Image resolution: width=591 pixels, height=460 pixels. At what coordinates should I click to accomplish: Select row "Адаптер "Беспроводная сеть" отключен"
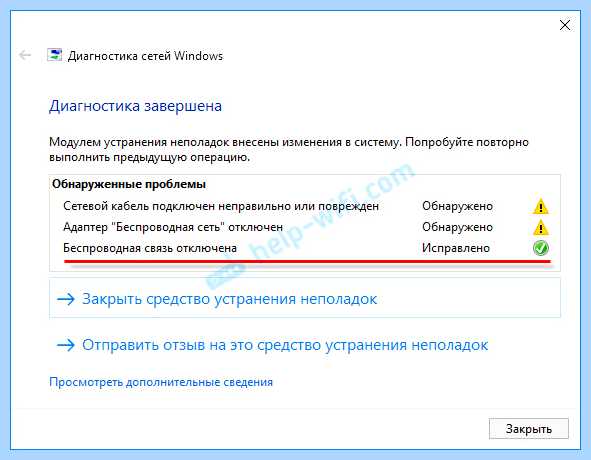pyautogui.click(x=305, y=227)
